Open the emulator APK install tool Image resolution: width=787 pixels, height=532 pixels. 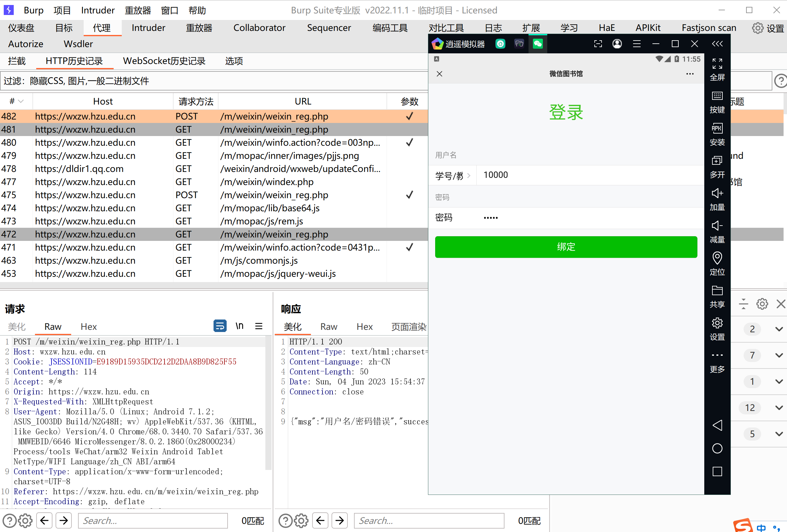point(717,129)
